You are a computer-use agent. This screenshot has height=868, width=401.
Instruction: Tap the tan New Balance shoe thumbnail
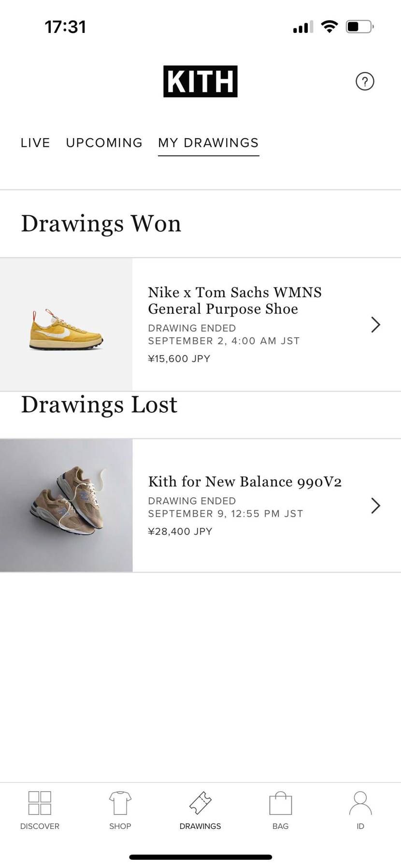click(x=66, y=506)
